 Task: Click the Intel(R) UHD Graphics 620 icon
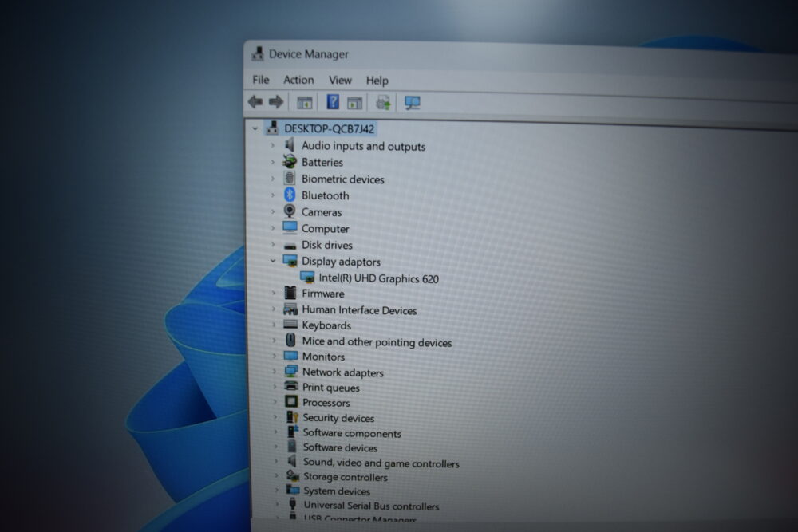(x=307, y=278)
